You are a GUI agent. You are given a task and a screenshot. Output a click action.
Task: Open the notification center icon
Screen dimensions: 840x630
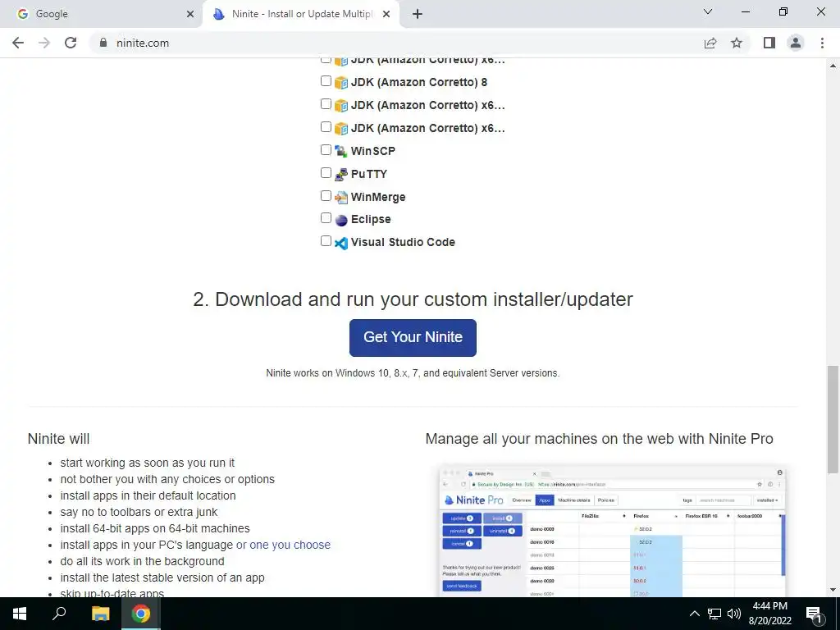coord(815,614)
